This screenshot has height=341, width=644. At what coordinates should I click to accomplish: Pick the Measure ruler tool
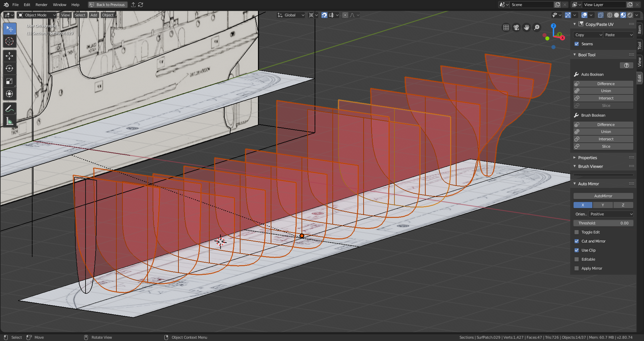(x=9, y=121)
